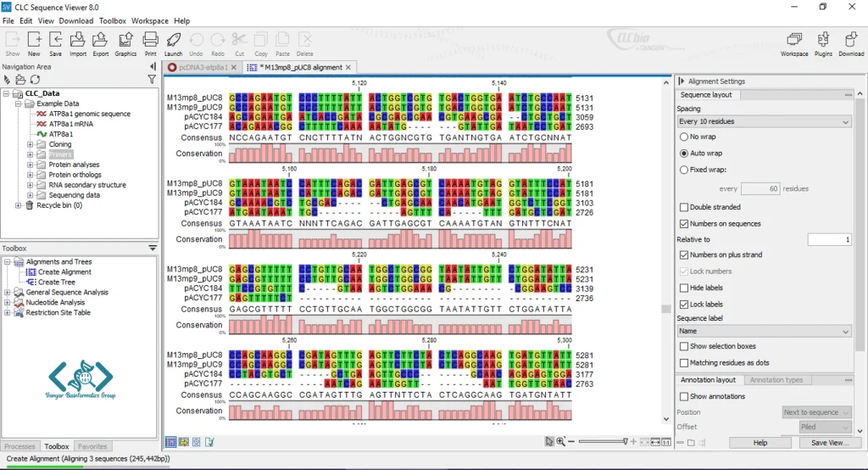The width and height of the screenshot is (868, 470).
Task: Open the Sequence layout settings tab
Action: coord(706,95)
